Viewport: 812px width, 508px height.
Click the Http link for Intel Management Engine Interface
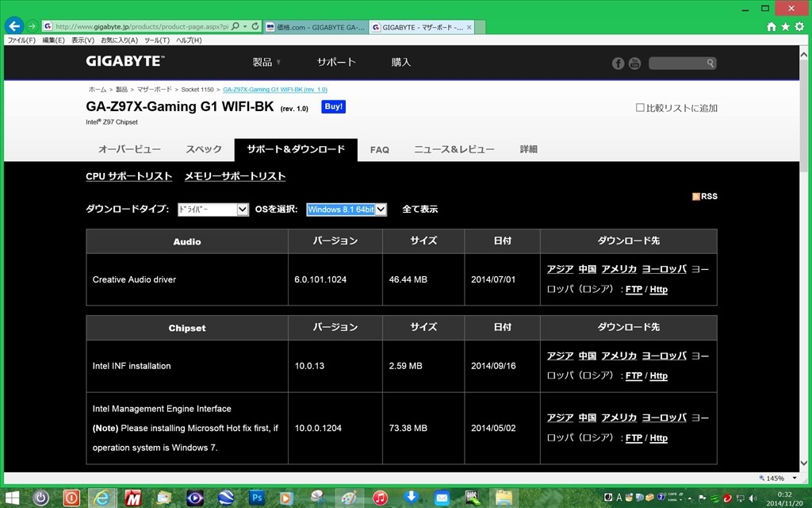[659, 438]
